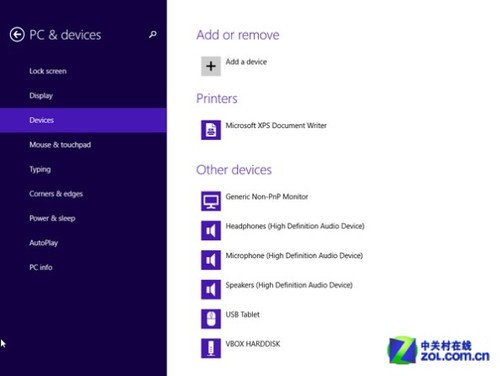This screenshot has width=500, height=376.
Task: Click the Microphone audio device icon
Action: click(x=211, y=260)
